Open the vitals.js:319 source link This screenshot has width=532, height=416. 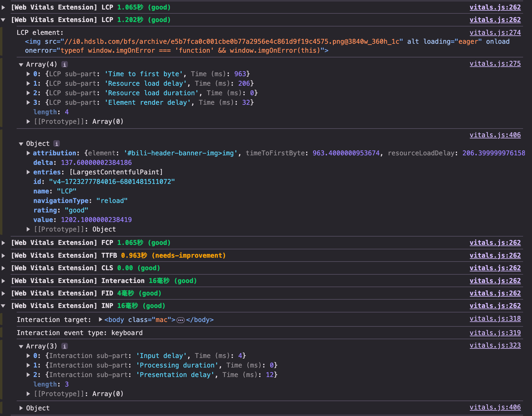point(495,333)
